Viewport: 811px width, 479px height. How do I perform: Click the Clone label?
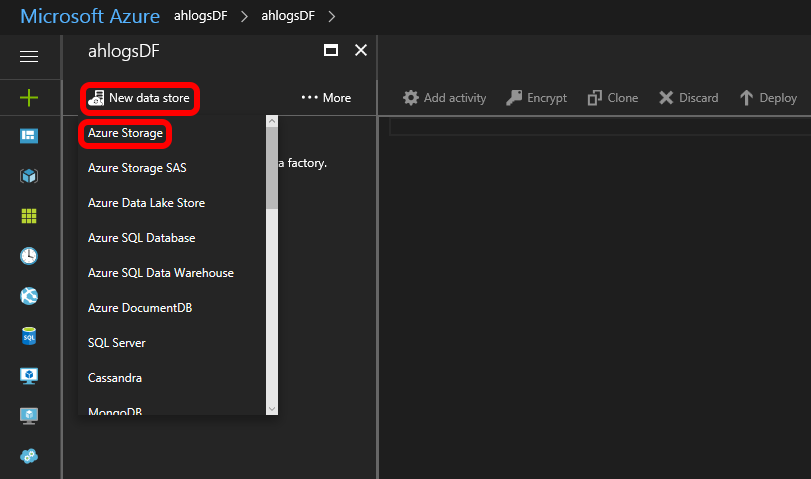coord(623,98)
